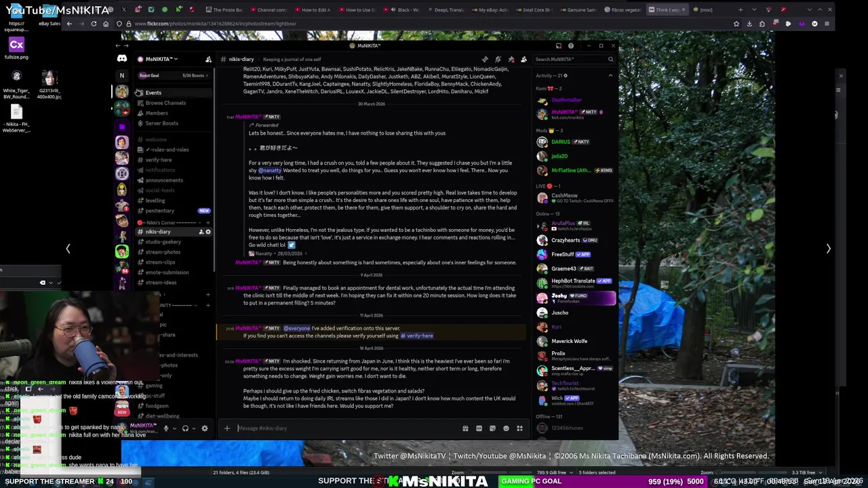Image resolution: width=868 pixels, height=488 pixels.
Task: Open headphone output options arrow
Action: click(x=194, y=428)
